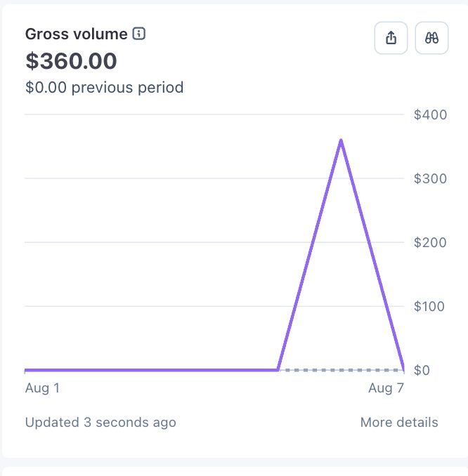Click the rising segment of purple line
This screenshot has width=468, height=476.
click(x=309, y=255)
